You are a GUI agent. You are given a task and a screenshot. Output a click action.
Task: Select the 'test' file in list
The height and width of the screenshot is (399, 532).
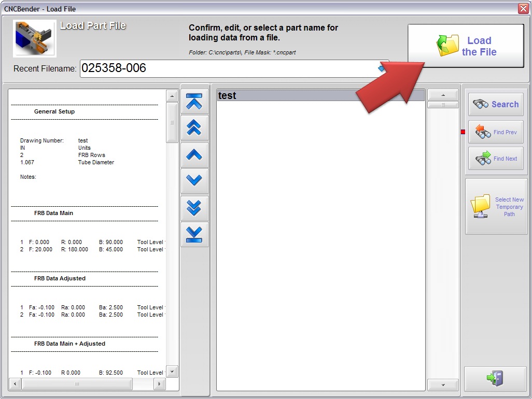click(x=320, y=96)
